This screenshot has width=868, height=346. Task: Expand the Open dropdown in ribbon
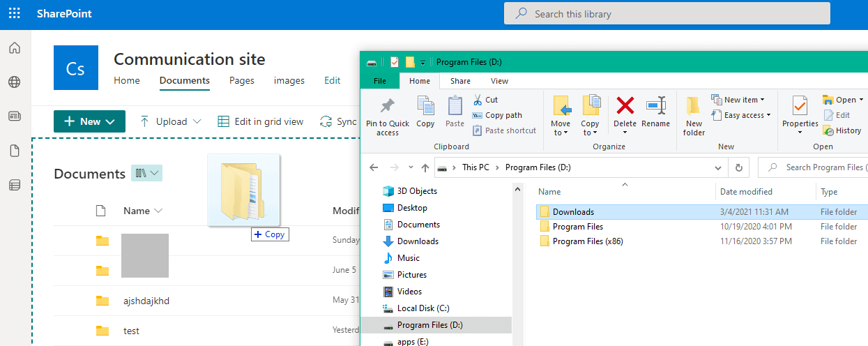843,100
